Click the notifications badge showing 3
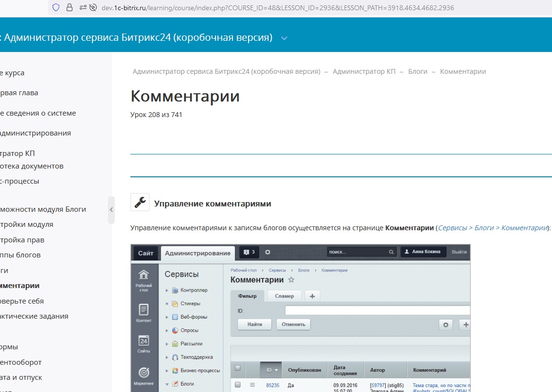 [249, 252]
